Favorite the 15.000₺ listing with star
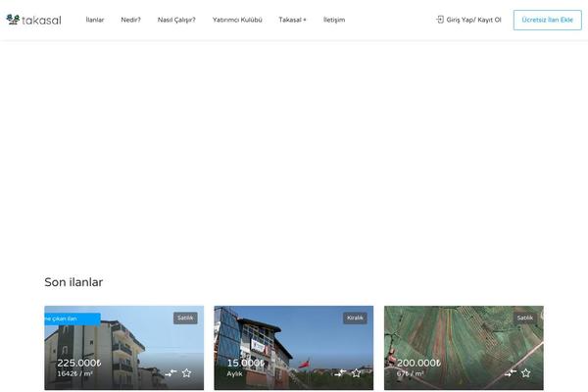The height and width of the screenshot is (392, 588). click(x=357, y=372)
